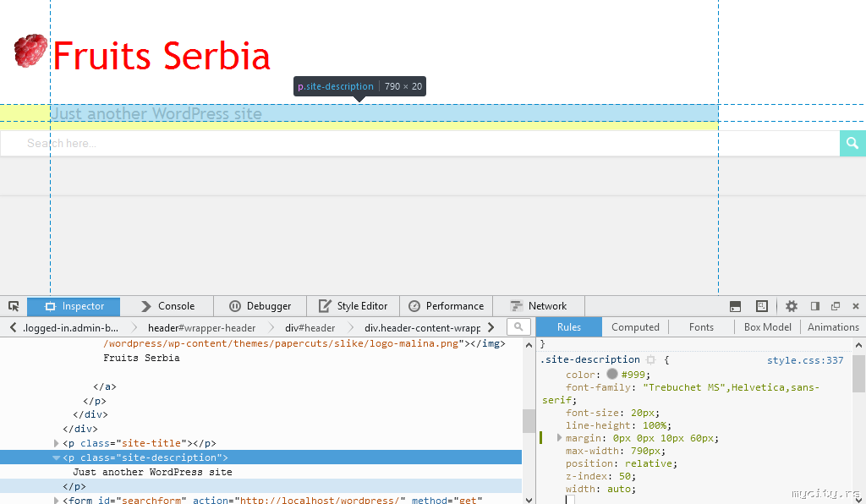
Task: Click the Fruits Serbia site title
Action: 162,56
